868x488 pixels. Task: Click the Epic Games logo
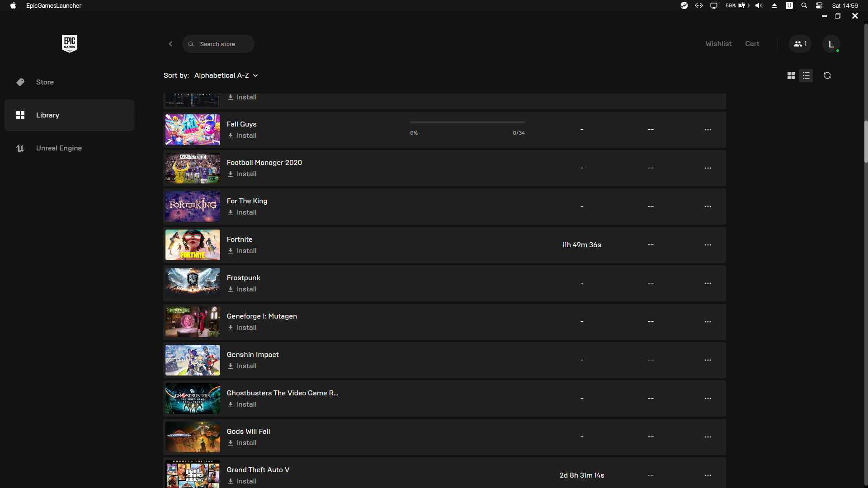(69, 43)
